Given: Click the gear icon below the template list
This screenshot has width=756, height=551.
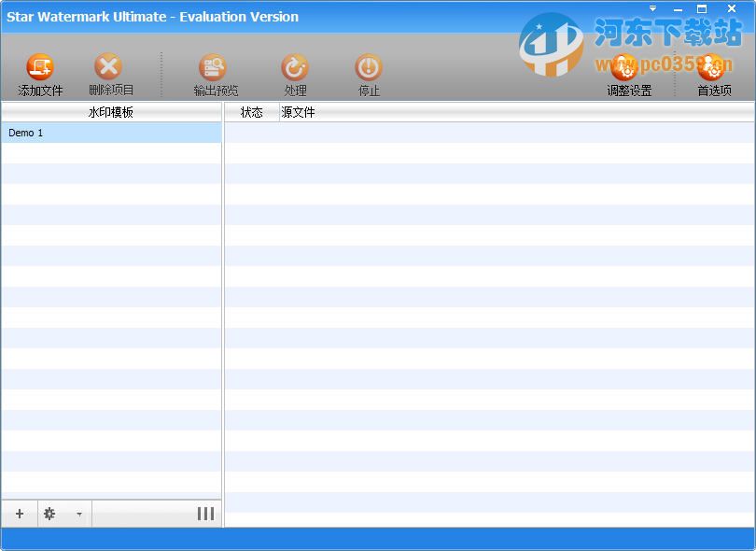Looking at the screenshot, I should (49, 514).
